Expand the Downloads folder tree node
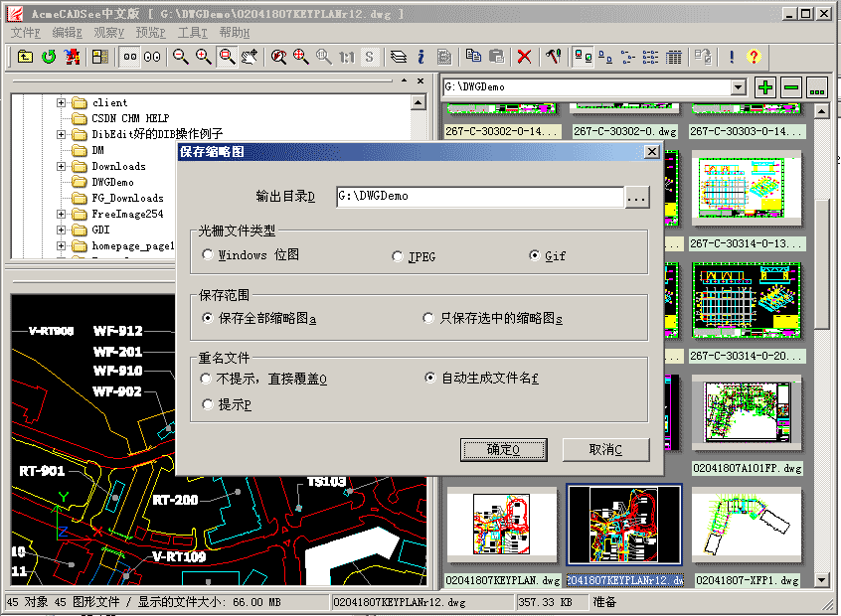The width and height of the screenshot is (841, 616). (62, 166)
